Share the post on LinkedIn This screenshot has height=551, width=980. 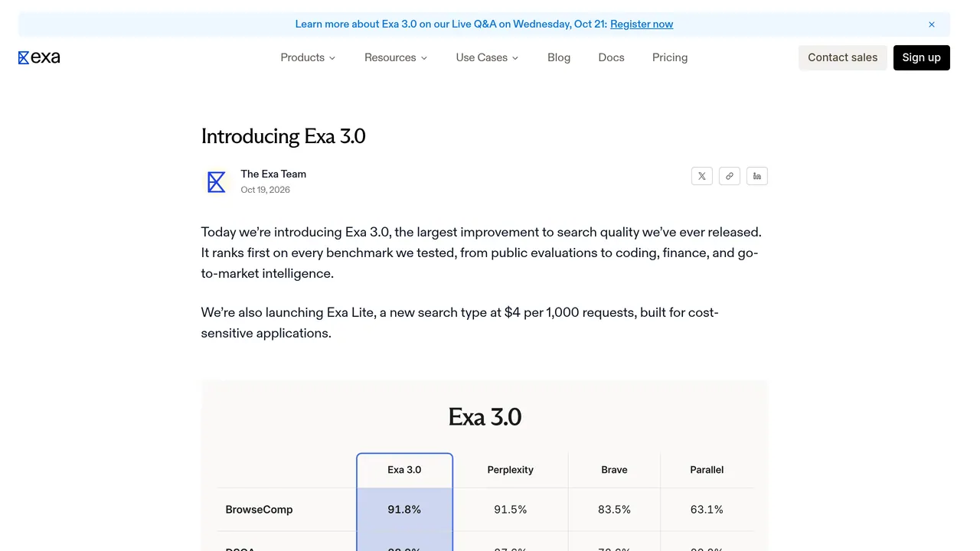(x=757, y=176)
